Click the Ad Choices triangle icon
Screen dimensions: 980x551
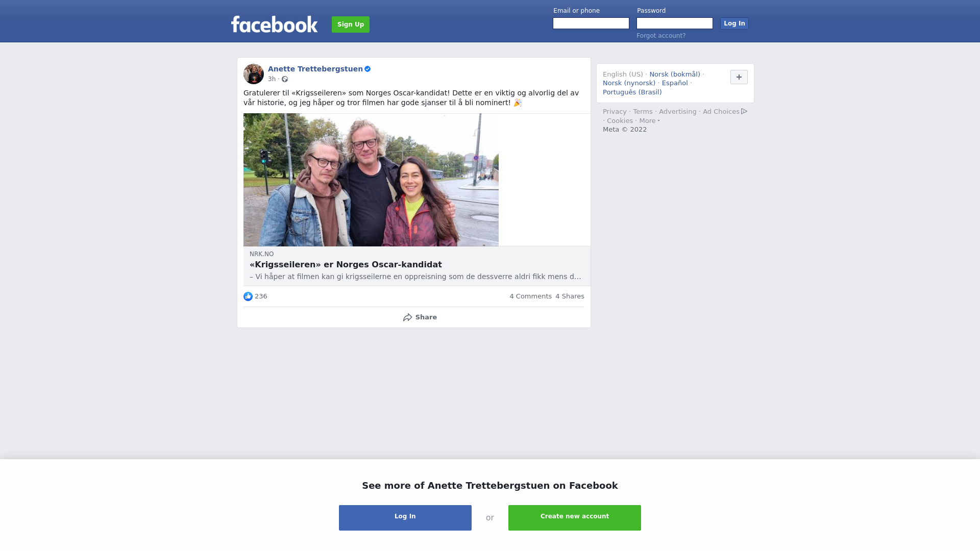coord(744,111)
